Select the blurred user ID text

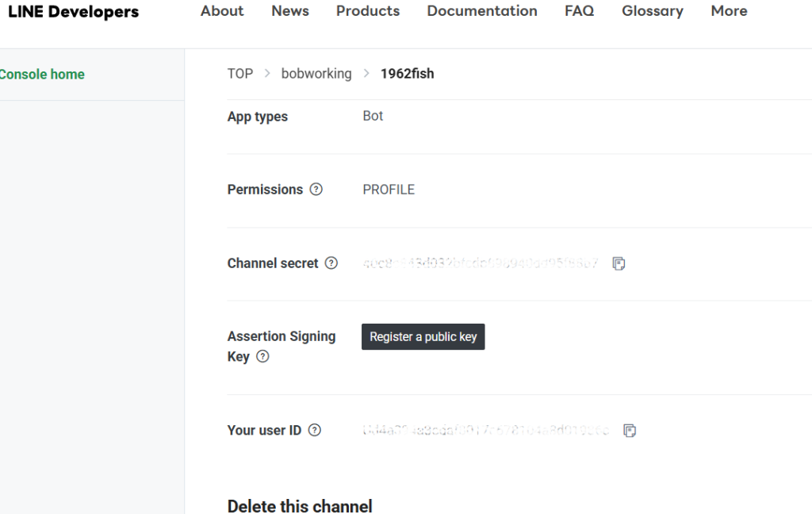(486, 430)
